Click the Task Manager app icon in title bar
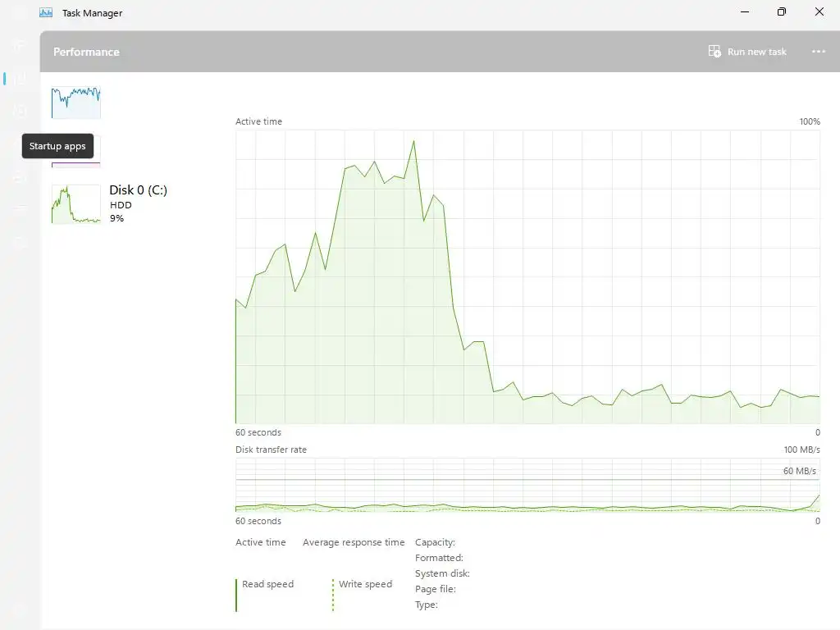 coord(46,12)
